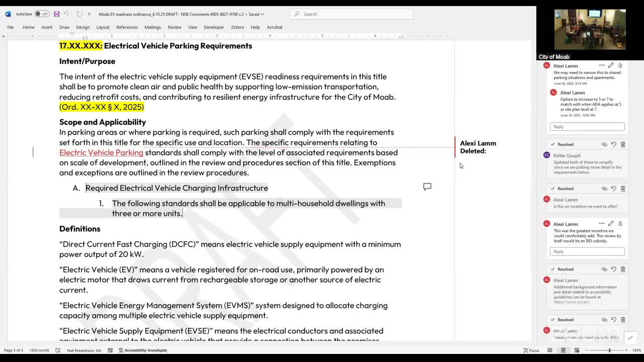The height and width of the screenshot is (362, 644).
Task: Click the comment balloon beside item A
Action: [427, 187]
